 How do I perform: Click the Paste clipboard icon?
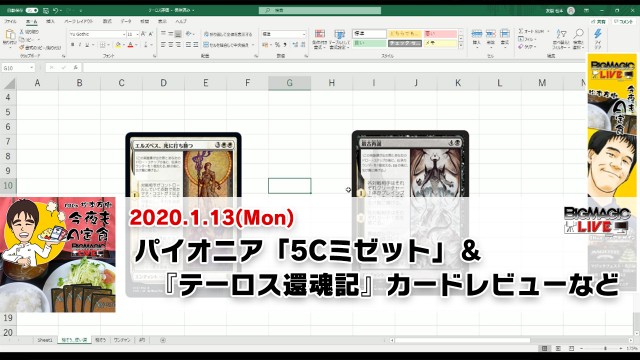pyautogui.click(x=10, y=35)
